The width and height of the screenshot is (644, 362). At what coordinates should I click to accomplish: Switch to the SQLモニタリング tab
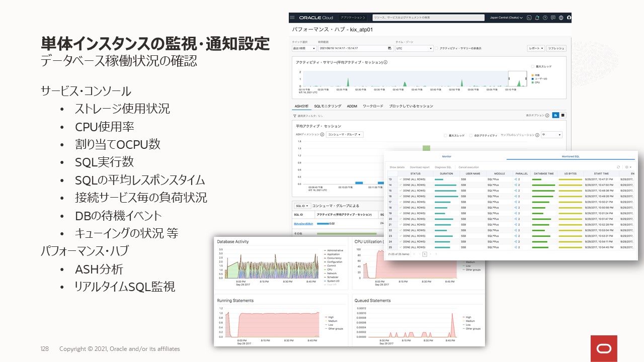pyautogui.click(x=328, y=106)
